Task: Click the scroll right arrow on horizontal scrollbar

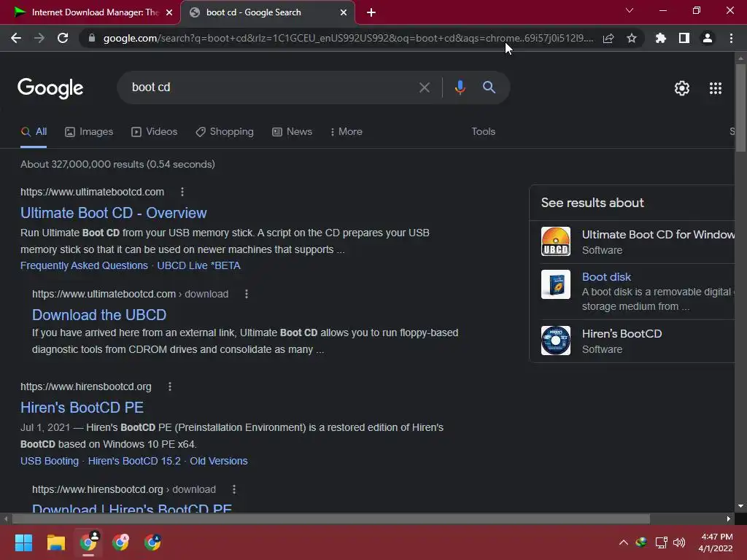Action: point(729,518)
